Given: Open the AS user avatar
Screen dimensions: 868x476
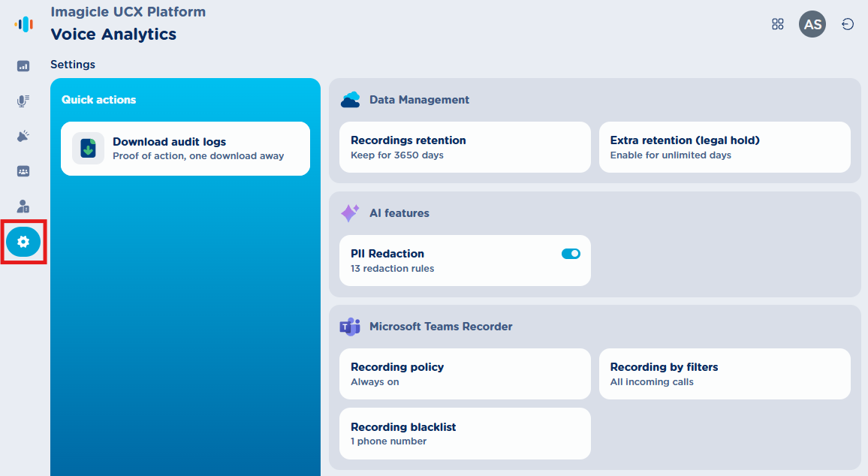Looking at the screenshot, I should [x=812, y=24].
